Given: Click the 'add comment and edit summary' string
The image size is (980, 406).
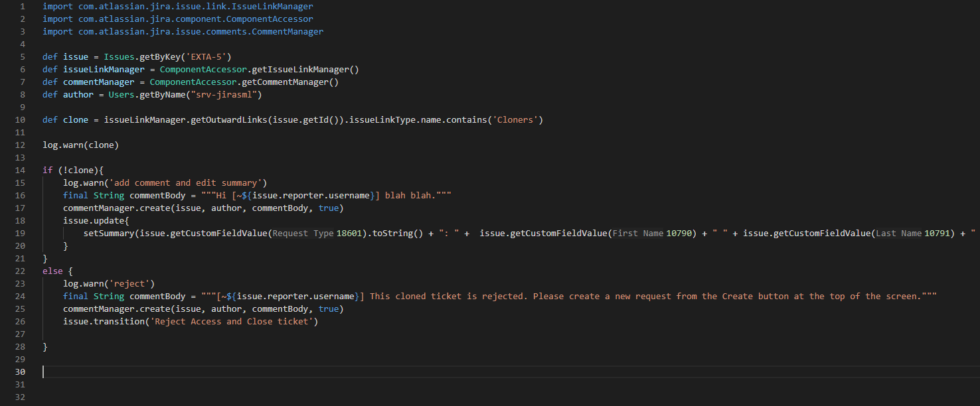Looking at the screenshot, I should point(188,182).
